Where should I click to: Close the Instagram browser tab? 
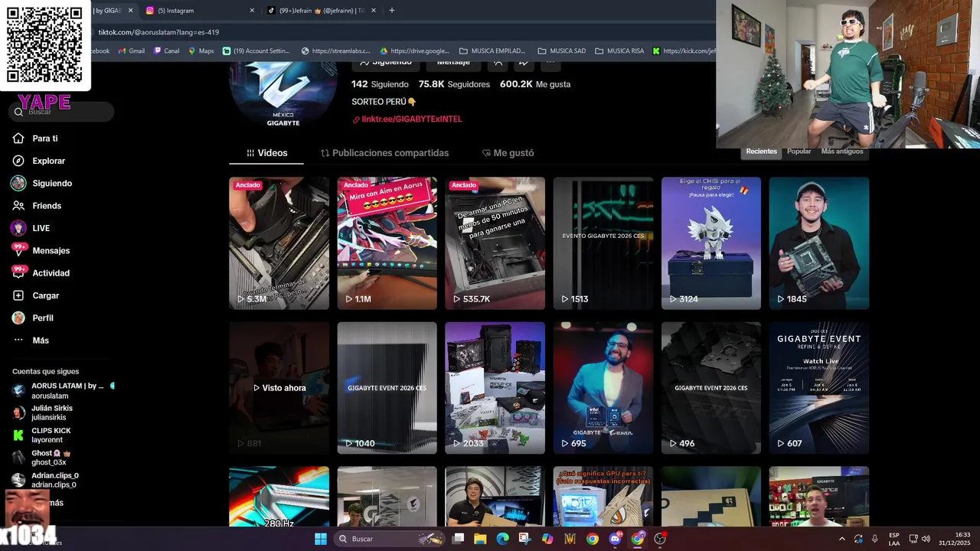[252, 11]
